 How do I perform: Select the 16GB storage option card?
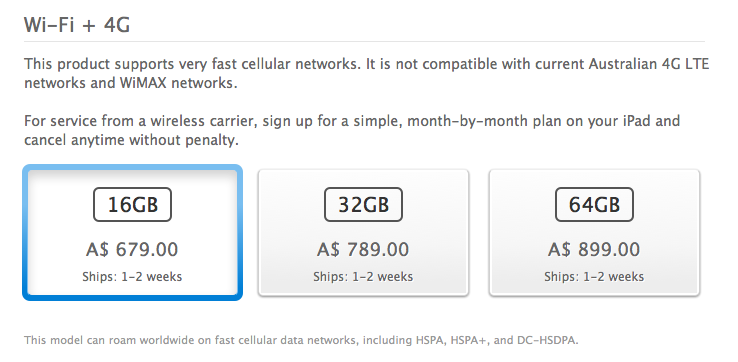click(132, 232)
